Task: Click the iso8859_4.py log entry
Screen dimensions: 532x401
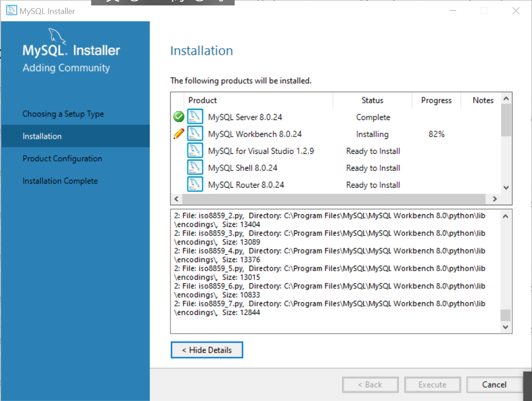Action: (329, 255)
